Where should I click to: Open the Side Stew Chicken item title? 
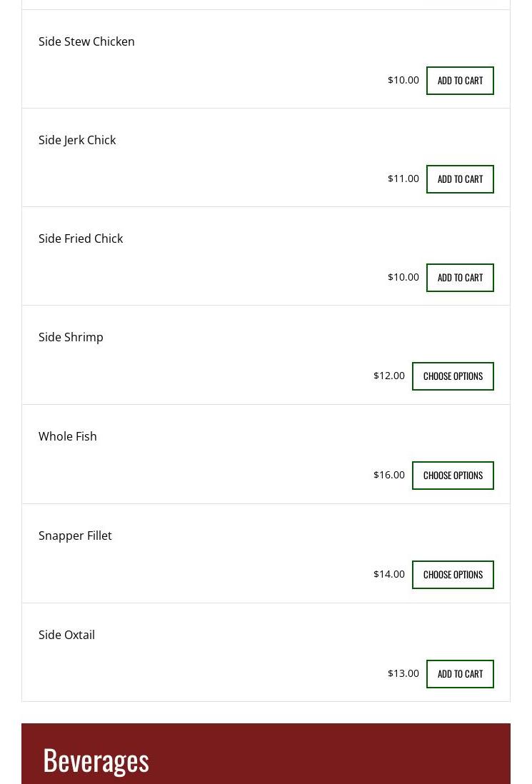point(86,41)
